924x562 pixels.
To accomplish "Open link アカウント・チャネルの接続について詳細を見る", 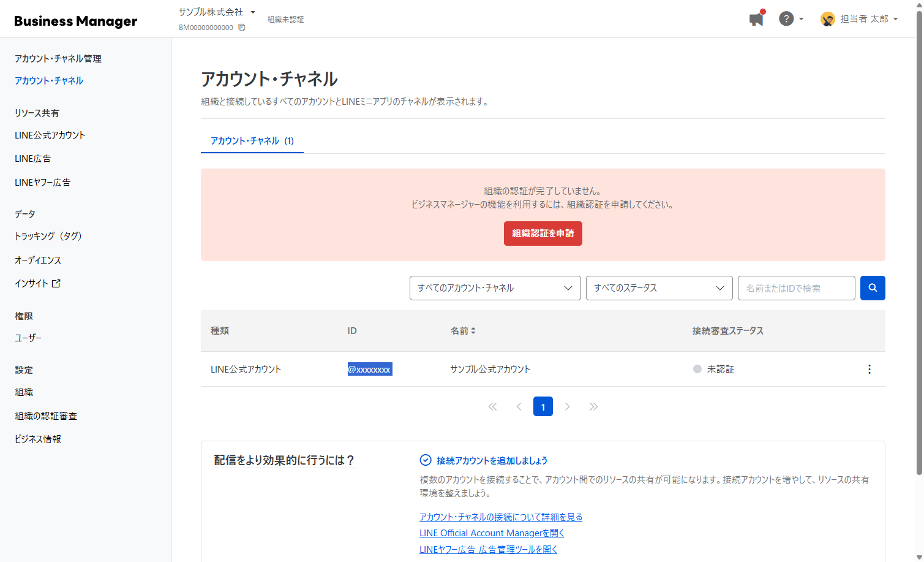I will click(501, 517).
